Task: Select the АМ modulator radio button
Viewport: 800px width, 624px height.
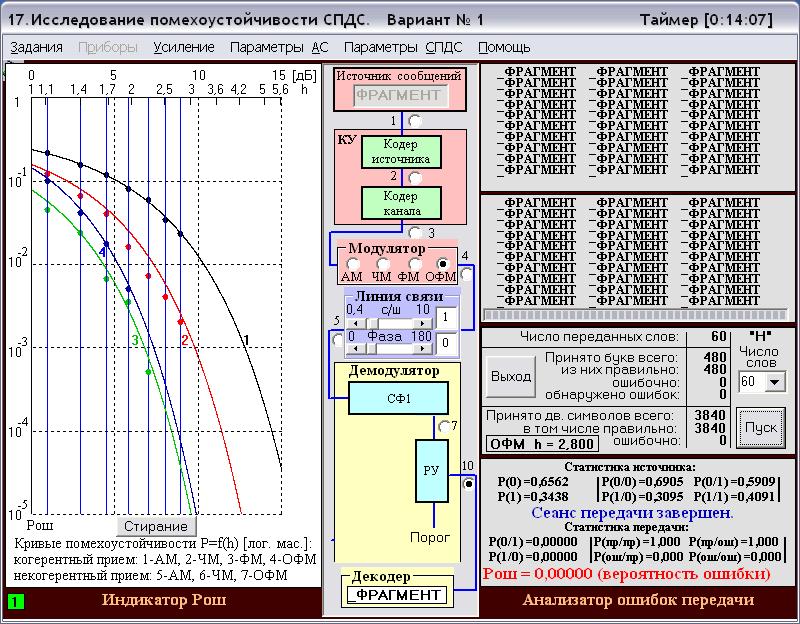Action: (352, 264)
